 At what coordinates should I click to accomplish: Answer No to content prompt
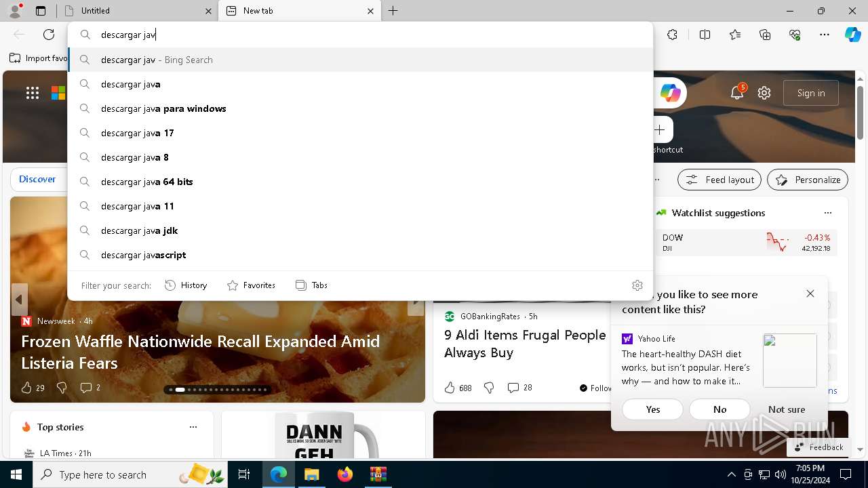(719, 409)
